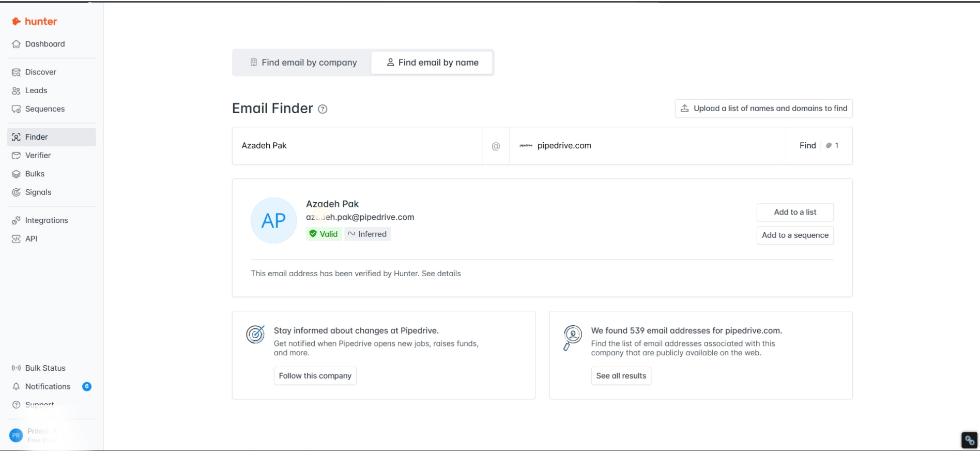
Task: Click the Find button
Action: point(819,146)
